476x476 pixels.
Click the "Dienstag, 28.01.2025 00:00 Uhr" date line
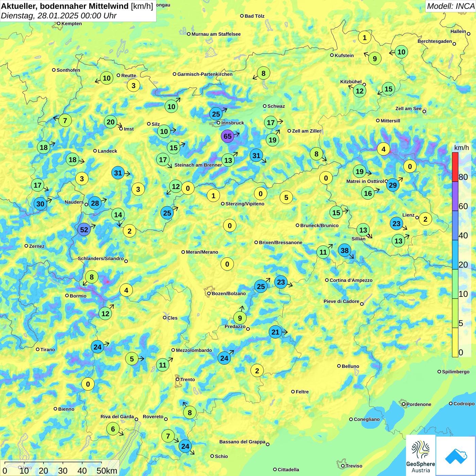pos(59,16)
